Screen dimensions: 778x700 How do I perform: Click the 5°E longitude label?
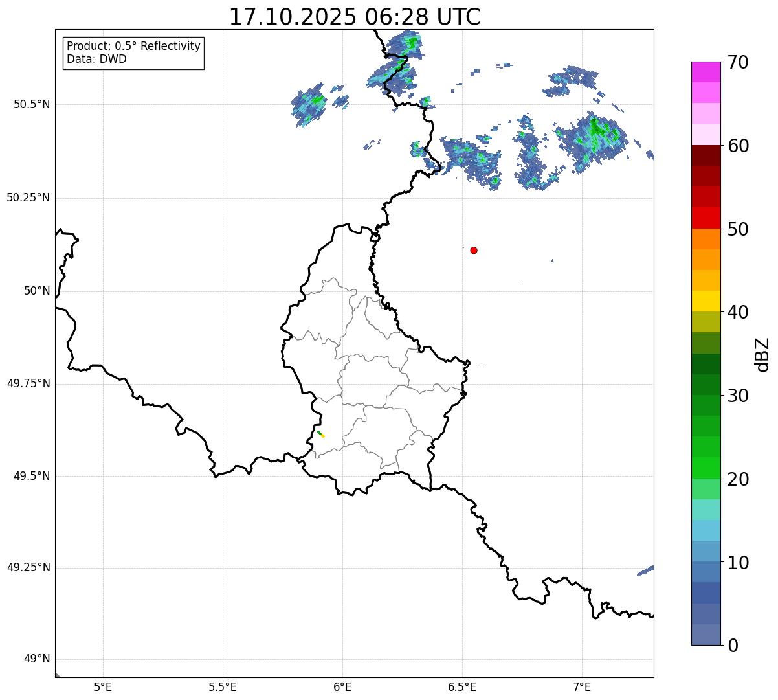103,687
